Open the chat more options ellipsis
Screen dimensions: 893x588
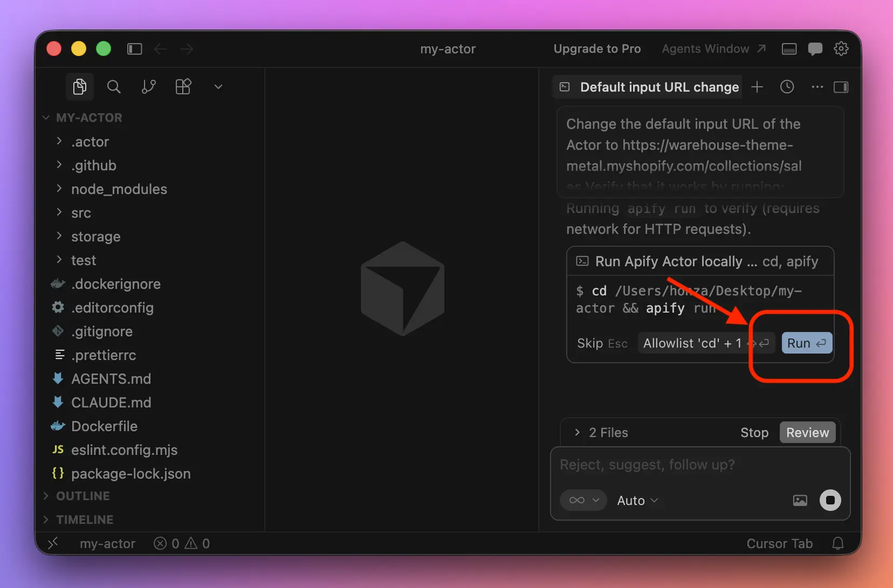click(x=818, y=87)
